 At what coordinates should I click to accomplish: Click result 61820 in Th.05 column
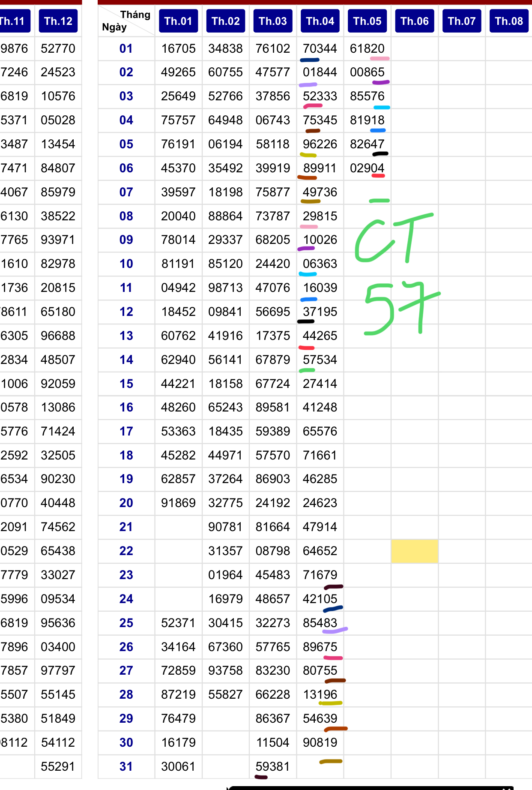(367, 48)
